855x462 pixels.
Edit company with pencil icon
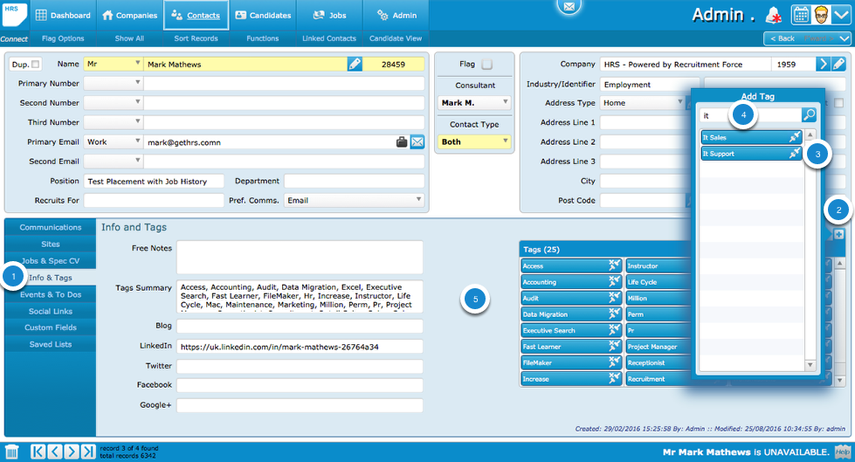(x=839, y=64)
